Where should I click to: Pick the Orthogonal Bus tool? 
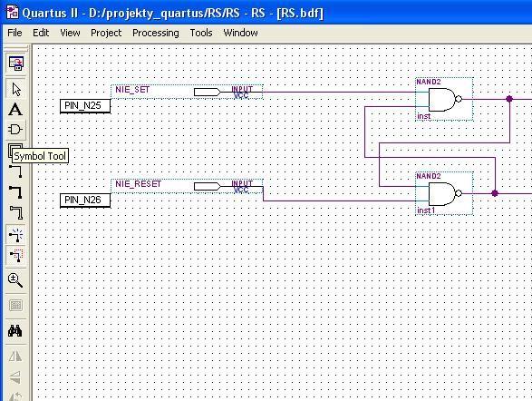[x=15, y=192]
